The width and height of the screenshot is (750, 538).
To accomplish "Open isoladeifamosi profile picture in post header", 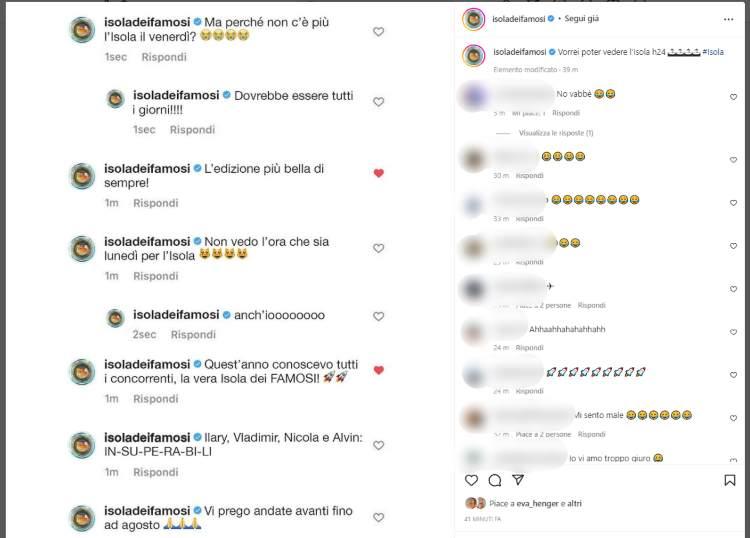I will (x=474, y=19).
